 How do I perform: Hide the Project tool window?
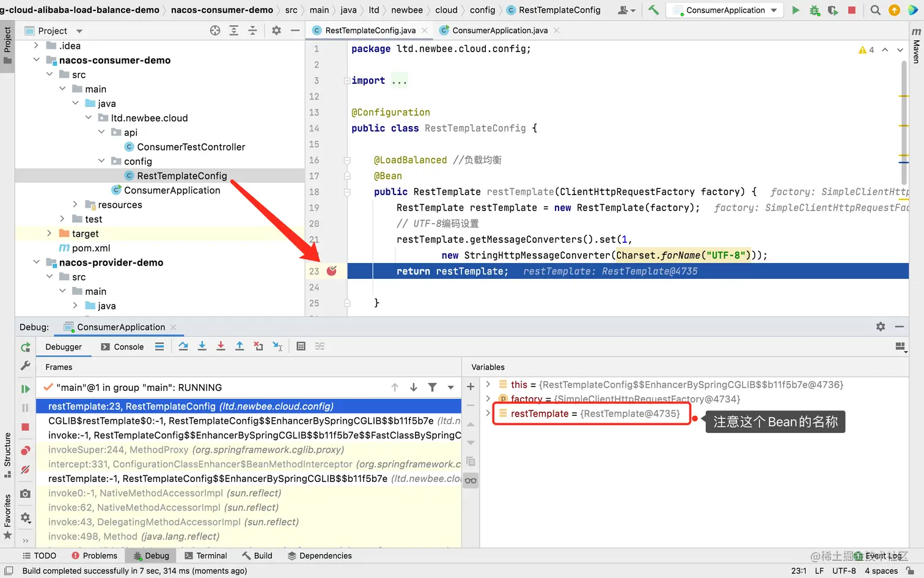click(x=295, y=31)
